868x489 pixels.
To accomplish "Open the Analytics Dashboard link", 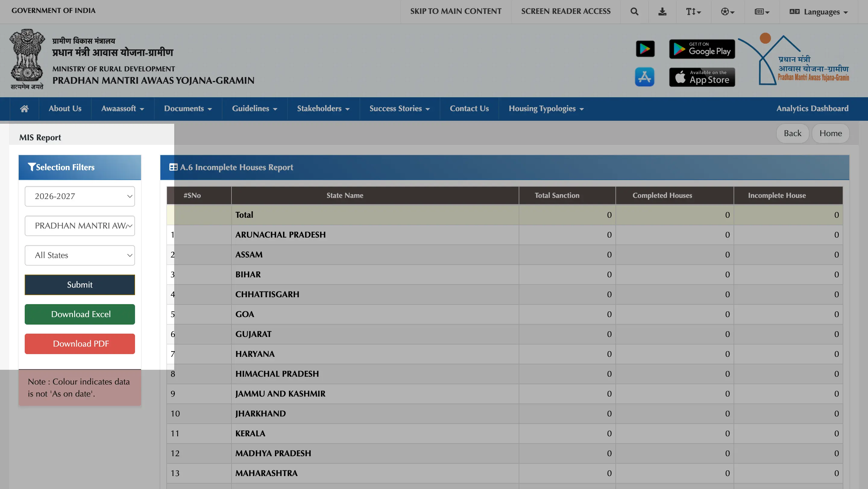I will click(x=813, y=109).
